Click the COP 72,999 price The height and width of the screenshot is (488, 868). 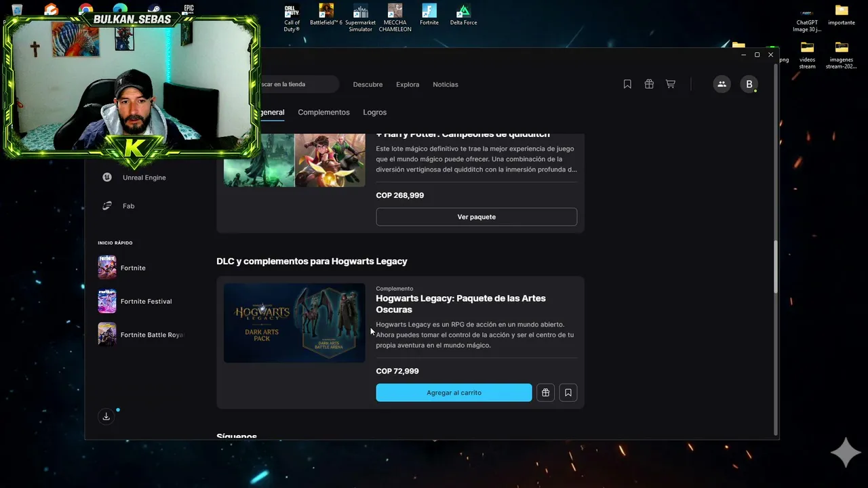(x=397, y=371)
